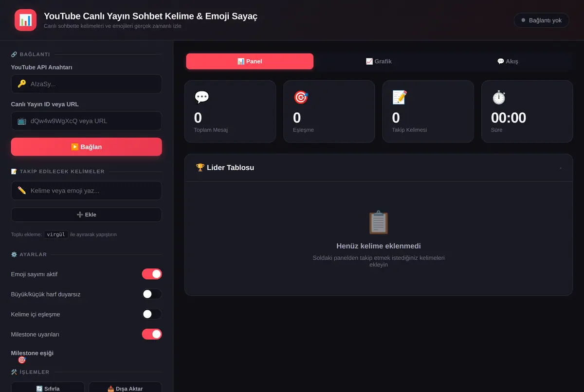Click the Toplam Mesaj label
Screen dimensions: 584x392
click(x=211, y=130)
